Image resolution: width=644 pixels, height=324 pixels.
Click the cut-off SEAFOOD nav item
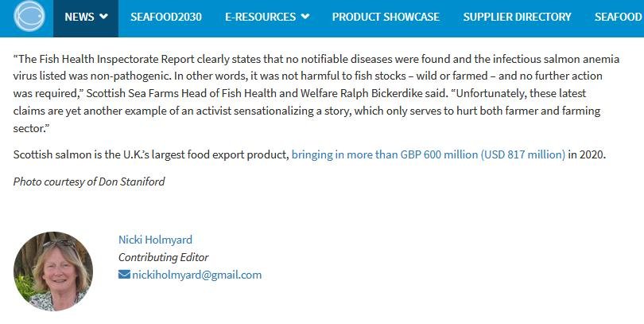(x=619, y=17)
